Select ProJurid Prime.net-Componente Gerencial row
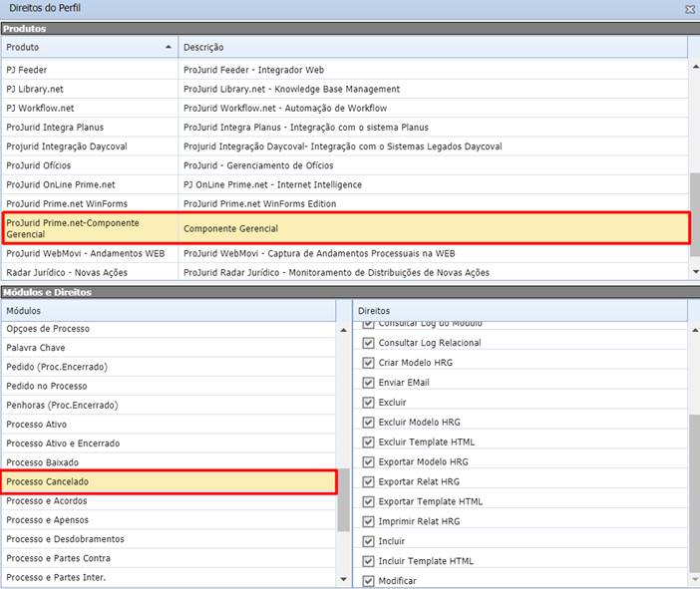The image size is (700, 589). point(344,228)
